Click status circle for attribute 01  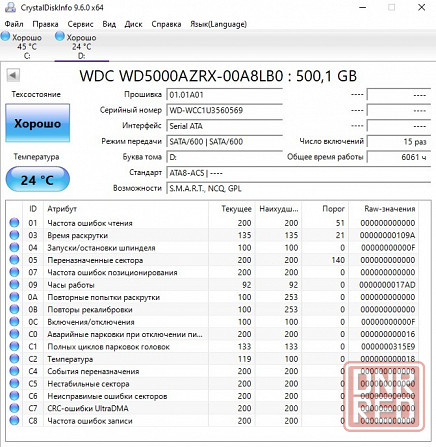(x=14, y=223)
